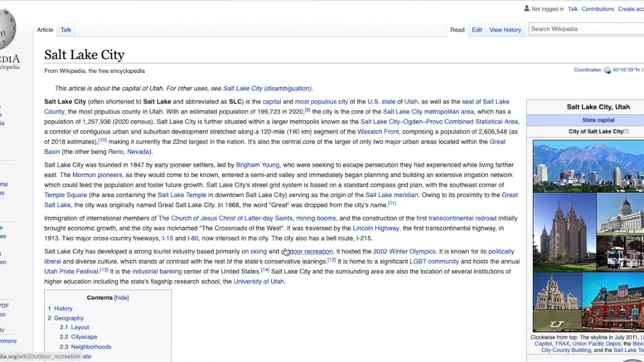Open the mining booms link
This screenshot has height=362, width=644.
(x=316, y=218)
